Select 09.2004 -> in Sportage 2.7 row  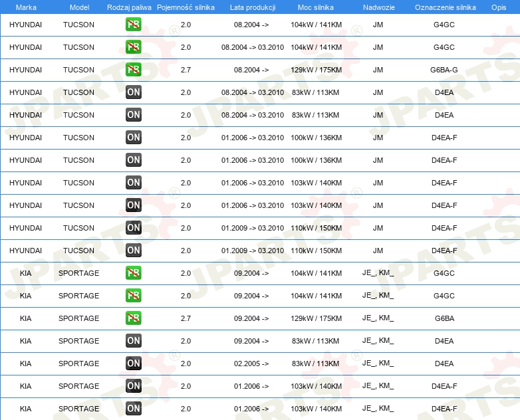pyautogui.click(x=251, y=318)
